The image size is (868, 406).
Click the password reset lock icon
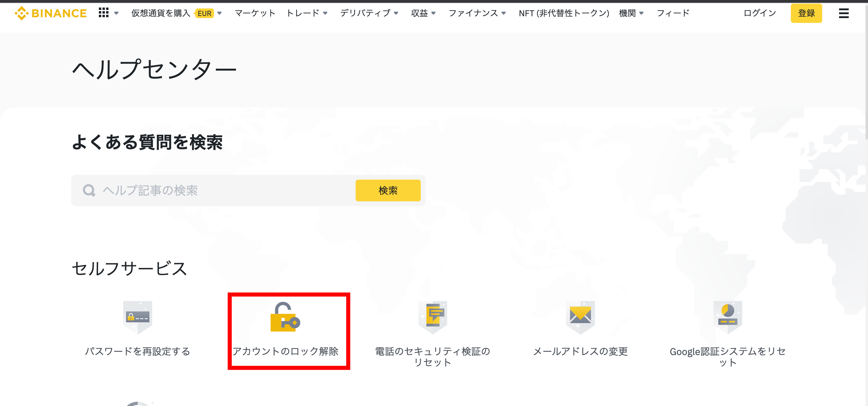tap(137, 317)
